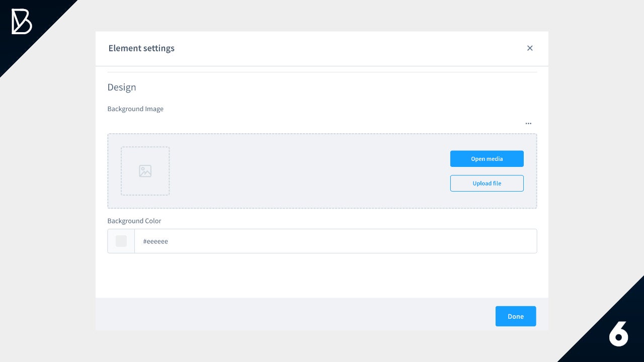Click the white B logo in the corner
The image size is (644, 362).
[x=22, y=22]
